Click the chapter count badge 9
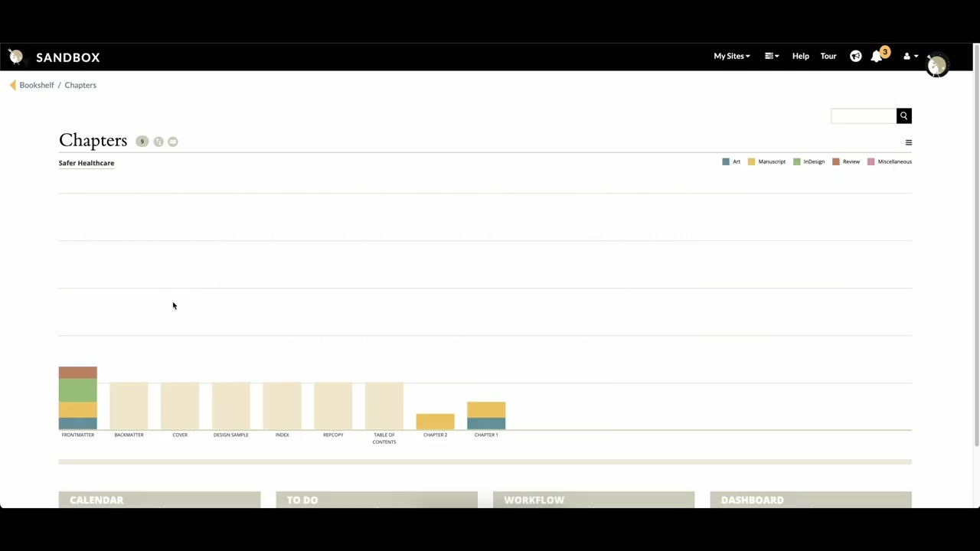Image resolution: width=980 pixels, height=551 pixels. pos(142,142)
